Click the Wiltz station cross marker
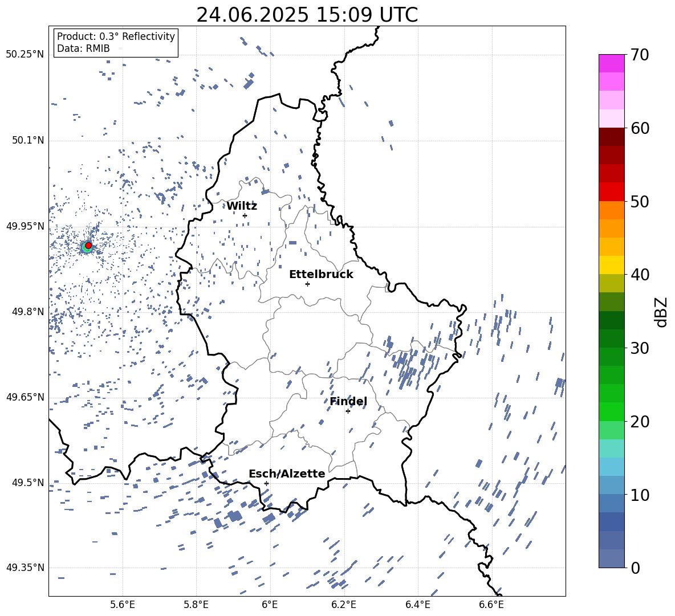The width and height of the screenshot is (675, 616). click(245, 215)
